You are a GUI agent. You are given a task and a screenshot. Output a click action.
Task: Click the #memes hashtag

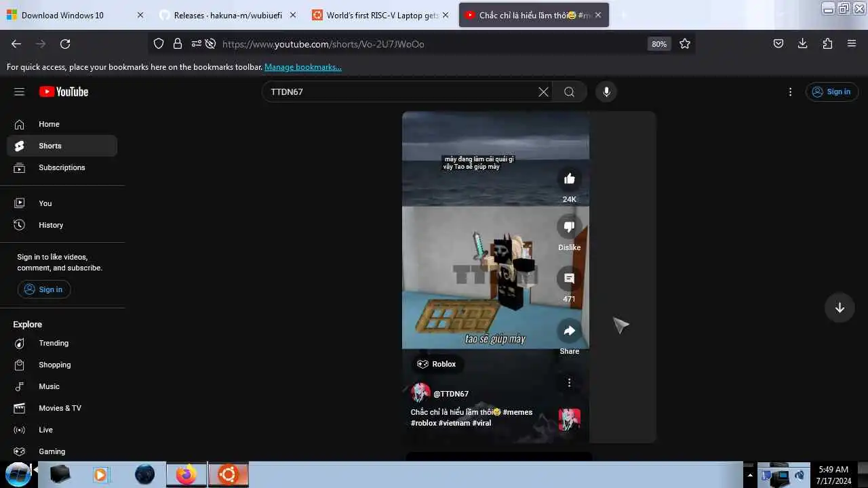coord(517,412)
